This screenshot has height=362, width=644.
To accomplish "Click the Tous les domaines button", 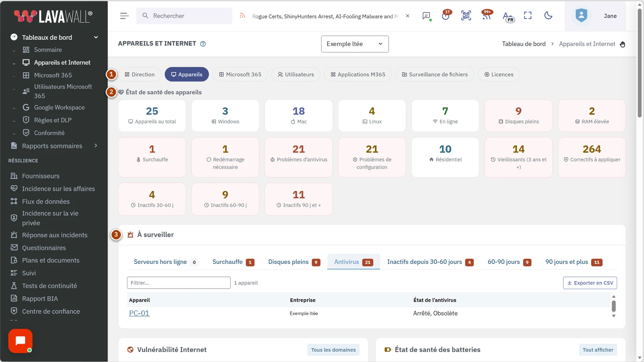I will coord(333,350).
